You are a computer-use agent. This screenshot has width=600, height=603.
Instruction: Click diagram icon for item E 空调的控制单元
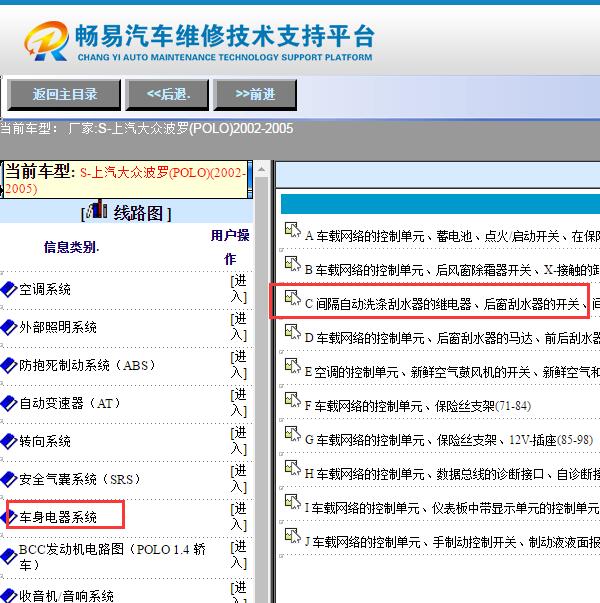click(293, 366)
